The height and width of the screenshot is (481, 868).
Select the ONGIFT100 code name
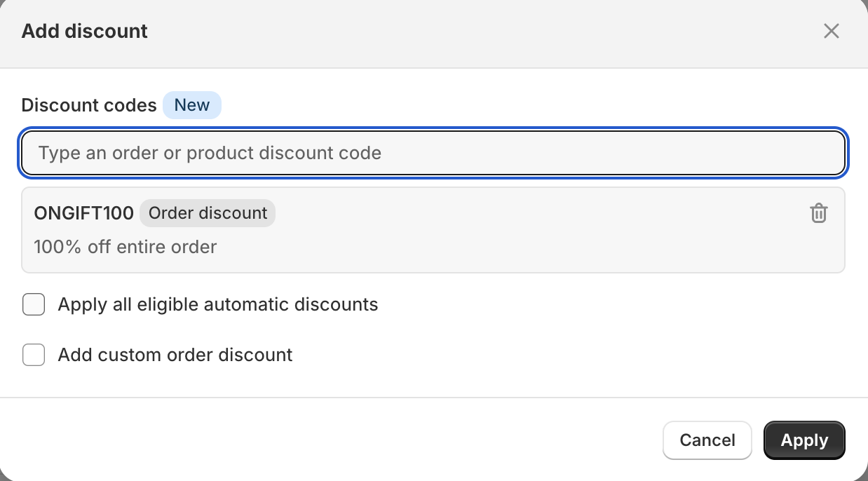[83, 213]
